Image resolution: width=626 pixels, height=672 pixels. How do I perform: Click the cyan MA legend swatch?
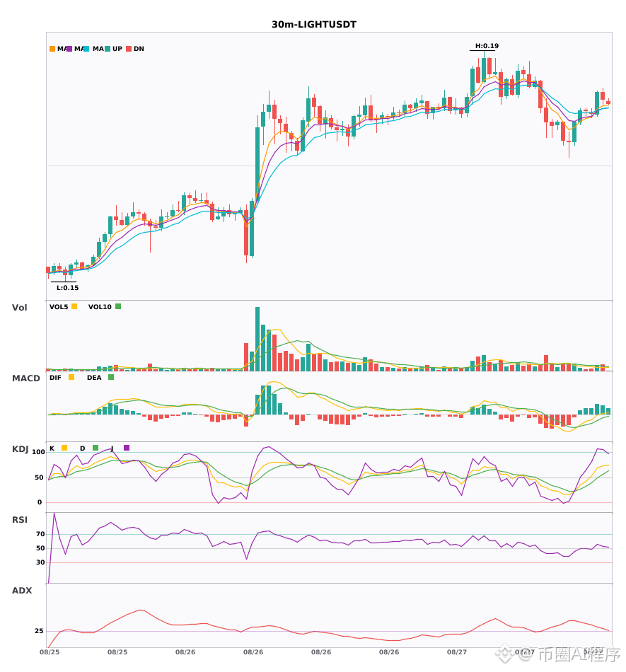click(x=86, y=49)
